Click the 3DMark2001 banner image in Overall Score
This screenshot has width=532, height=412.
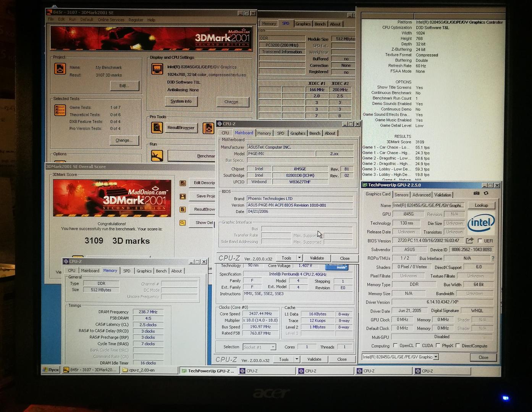tap(112, 198)
